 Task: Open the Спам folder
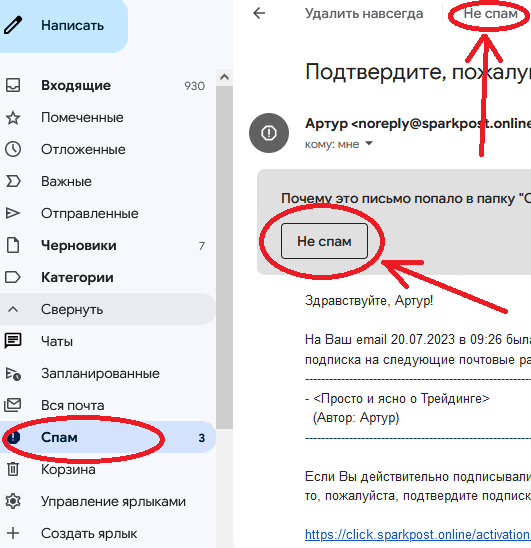[107, 437]
